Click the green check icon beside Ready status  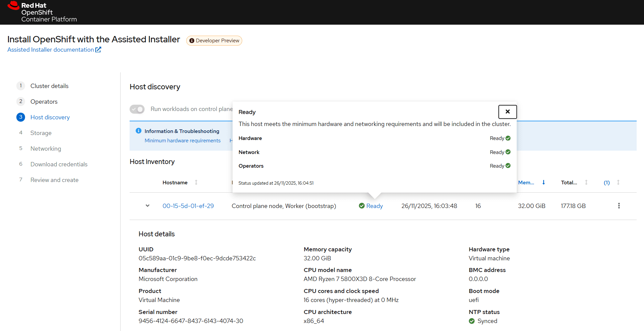coord(361,206)
